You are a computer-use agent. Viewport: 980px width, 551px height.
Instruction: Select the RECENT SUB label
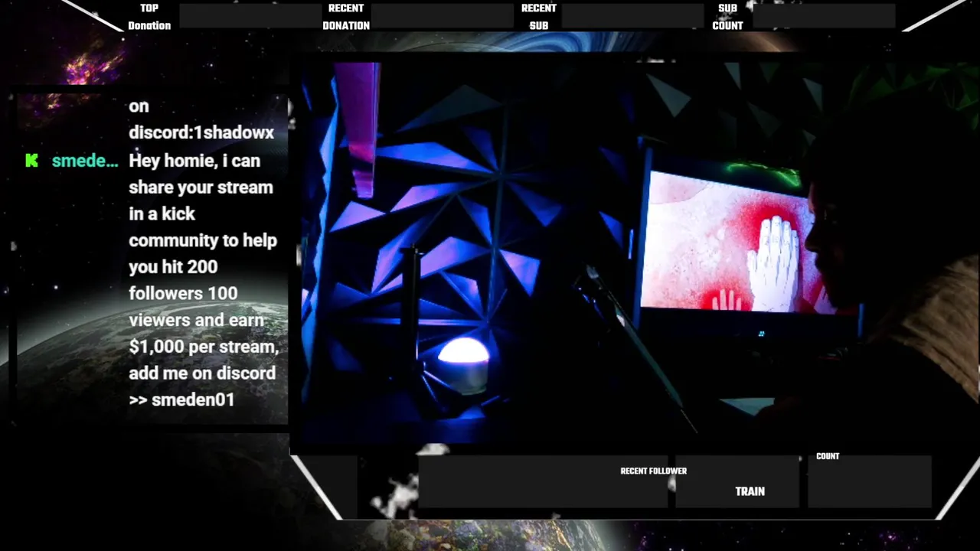539,17
